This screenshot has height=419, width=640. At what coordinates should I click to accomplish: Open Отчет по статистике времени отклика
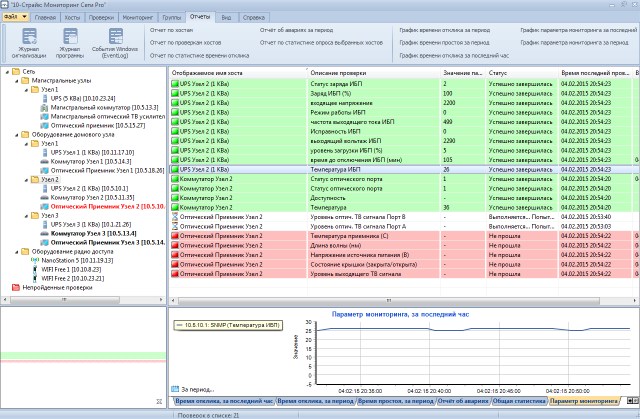(199, 55)
